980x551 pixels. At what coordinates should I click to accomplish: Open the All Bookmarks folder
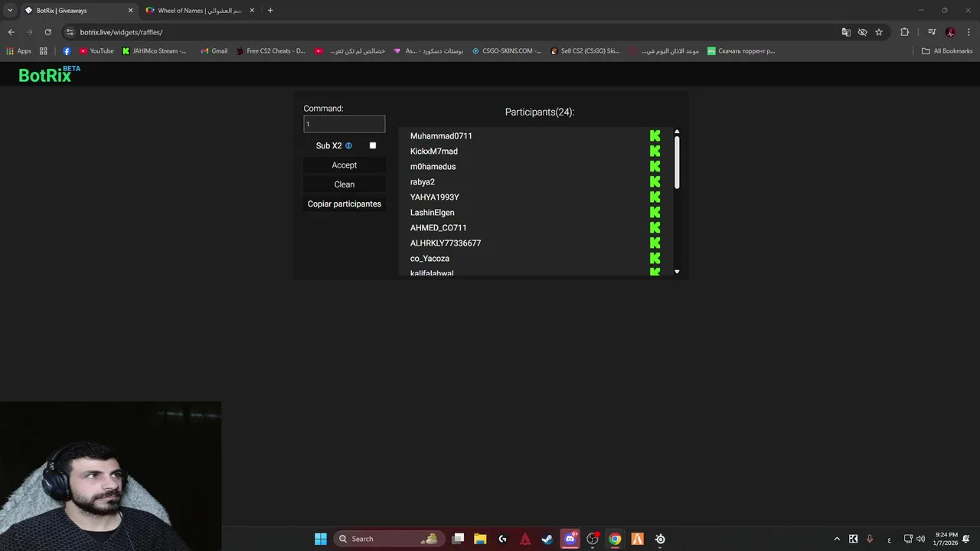point(947,51)
